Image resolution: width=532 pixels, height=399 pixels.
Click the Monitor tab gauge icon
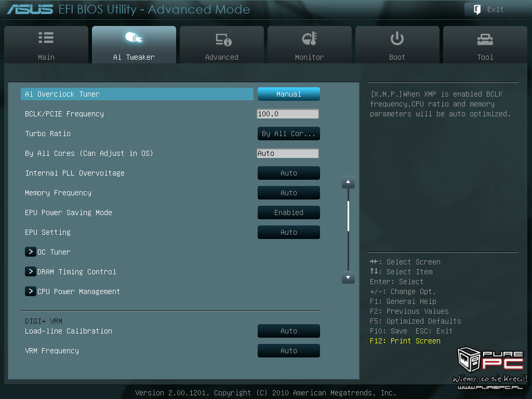pos(310,38)
